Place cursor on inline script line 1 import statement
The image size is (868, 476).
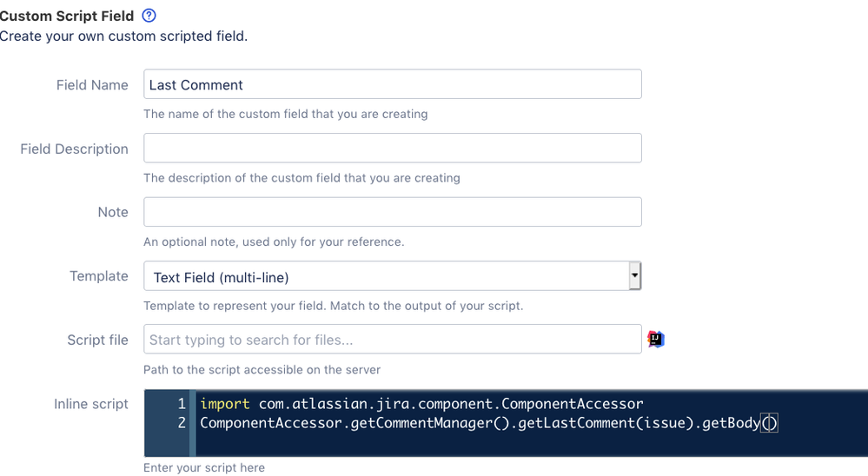point(421,404)
